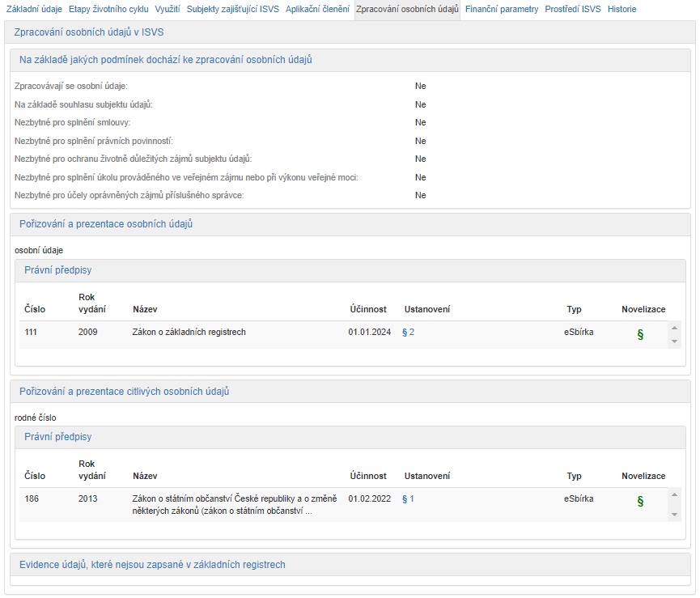700x598 pixels.
Task: Collapse the Na základě jakých podmínek panel
Action: 166,60
